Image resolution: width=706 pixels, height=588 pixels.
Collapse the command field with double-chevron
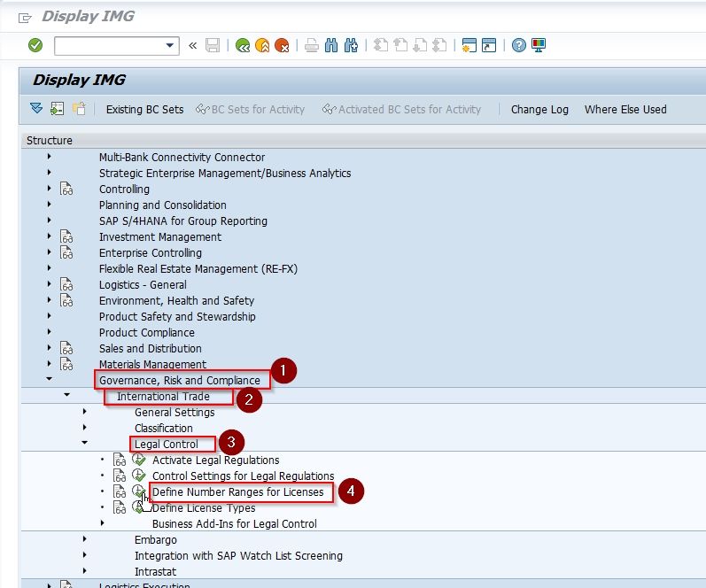193,45
